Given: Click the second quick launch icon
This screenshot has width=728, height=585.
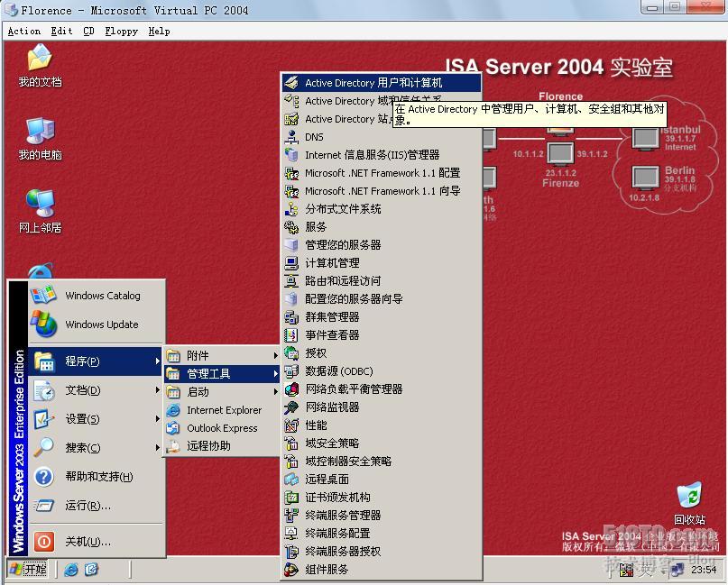Looking at the screenshot, I should pos(91,570).
